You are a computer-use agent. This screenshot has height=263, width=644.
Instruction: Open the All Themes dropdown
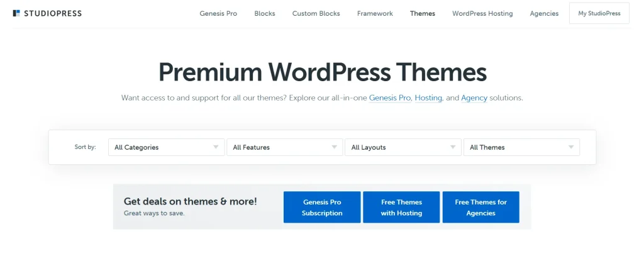point(521,147)
